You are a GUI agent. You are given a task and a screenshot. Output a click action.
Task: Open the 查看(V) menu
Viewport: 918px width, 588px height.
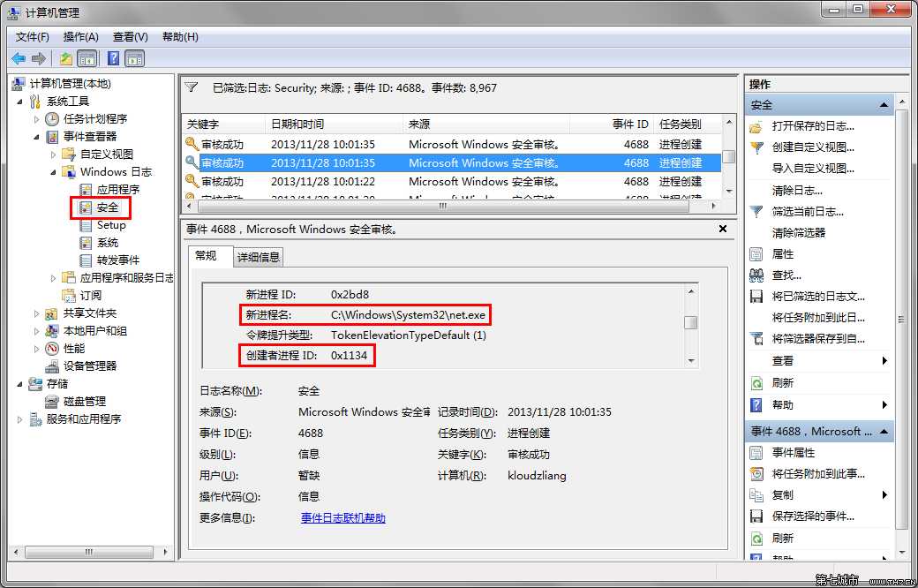pyautogui.click(x=131, y=37)
